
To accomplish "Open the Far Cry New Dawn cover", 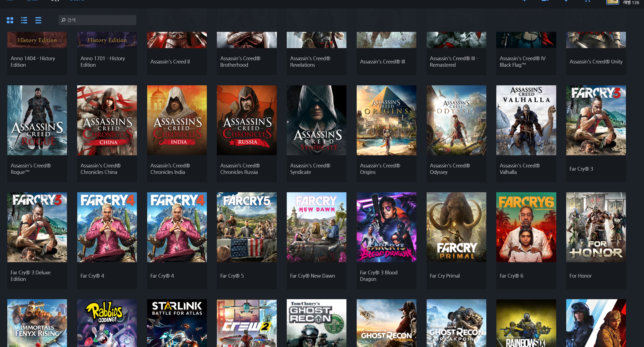I will point(316,227).
